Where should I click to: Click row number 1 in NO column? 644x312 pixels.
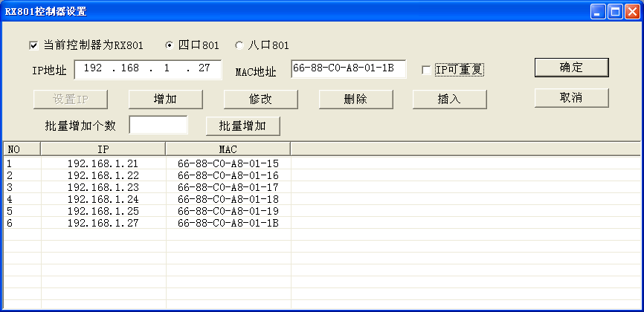(10, 163)
